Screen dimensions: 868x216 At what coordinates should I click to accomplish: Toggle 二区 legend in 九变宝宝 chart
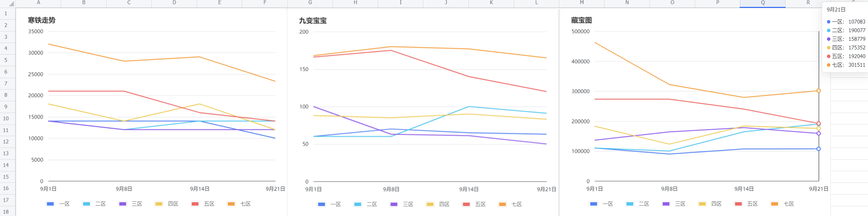click(x=365, y=204)
